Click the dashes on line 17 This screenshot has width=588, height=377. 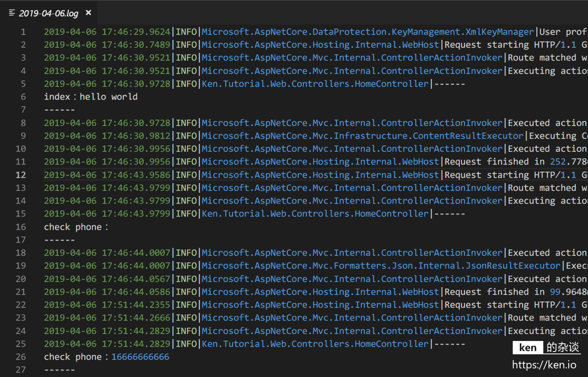[60, 240]
